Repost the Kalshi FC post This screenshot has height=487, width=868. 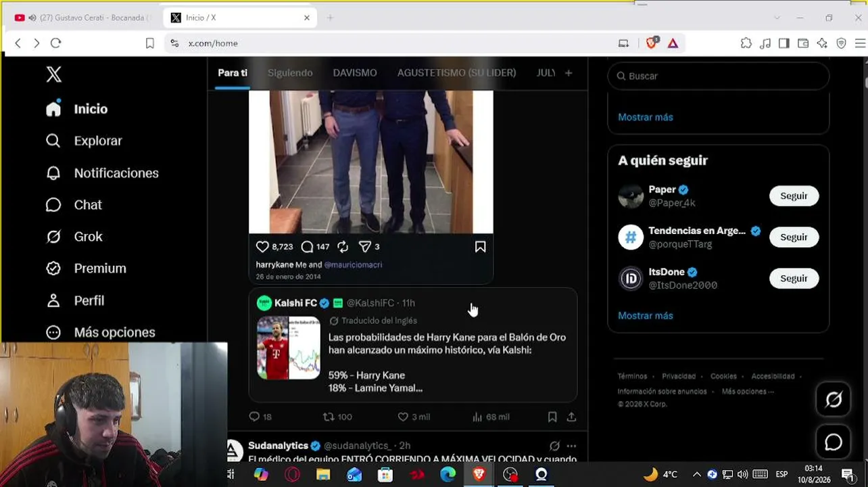[329, 417]
